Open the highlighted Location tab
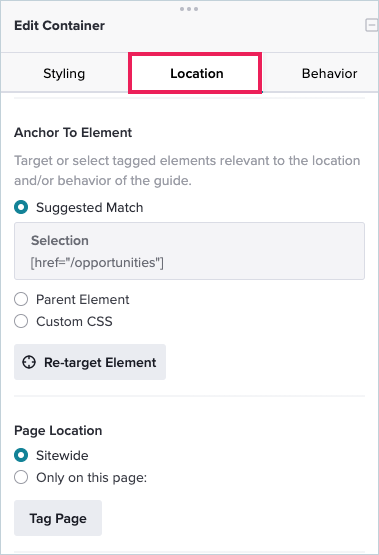The height and width of the screenshot is (555, 379). [195, 73]
